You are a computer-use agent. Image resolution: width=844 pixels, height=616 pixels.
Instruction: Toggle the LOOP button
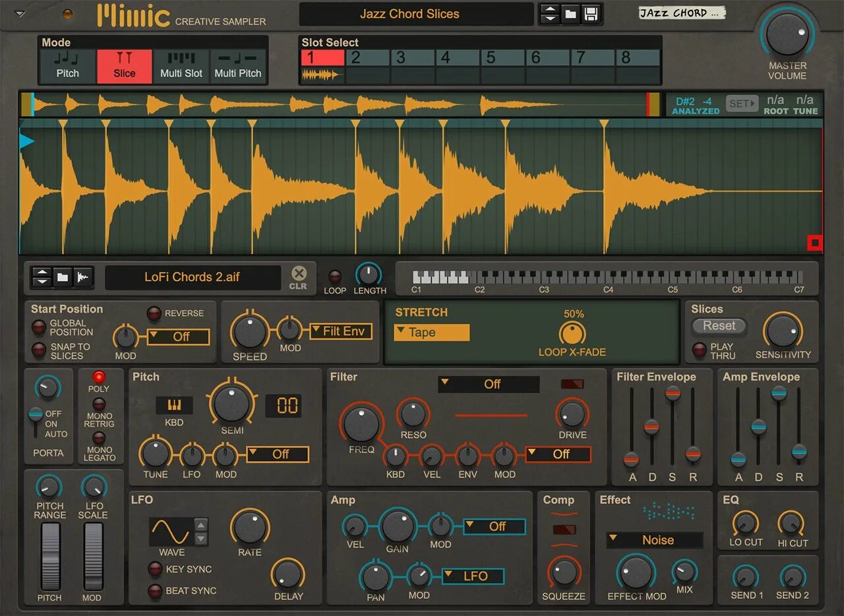tap(335, 276)
